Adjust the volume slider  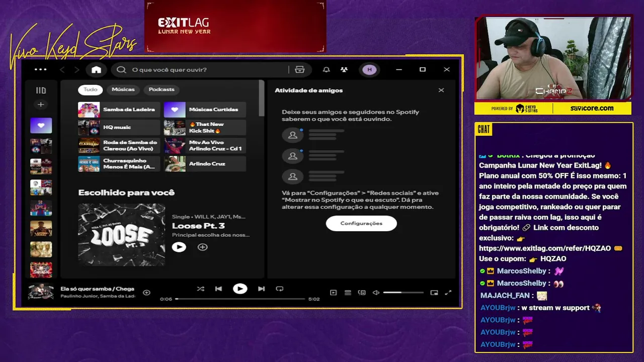tap(403, 293)
